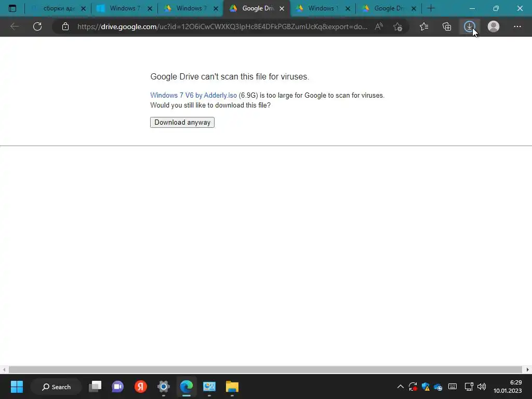Switch to the Windows 7 tab with Windows logo
This screenshot has width=532, height=399.
[125, 8]
